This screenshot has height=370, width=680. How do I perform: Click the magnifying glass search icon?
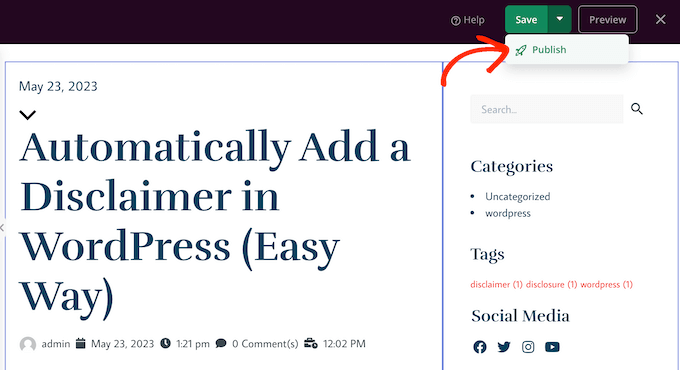click(637, 108)
